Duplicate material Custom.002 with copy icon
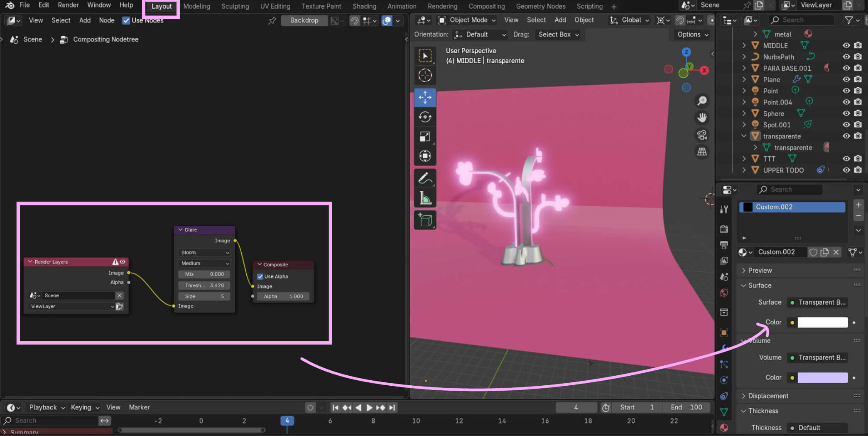The image size is (868, 436). [824, 252]
